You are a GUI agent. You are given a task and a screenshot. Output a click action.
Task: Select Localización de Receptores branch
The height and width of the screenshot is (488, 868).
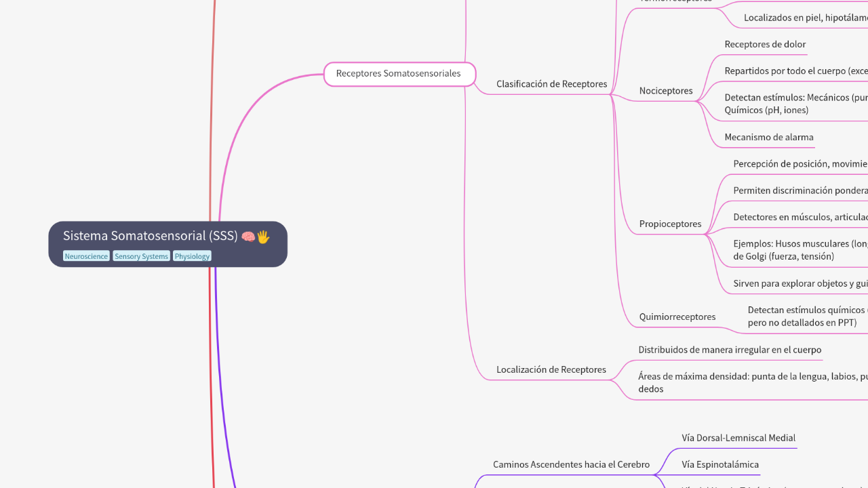point(551,370)
